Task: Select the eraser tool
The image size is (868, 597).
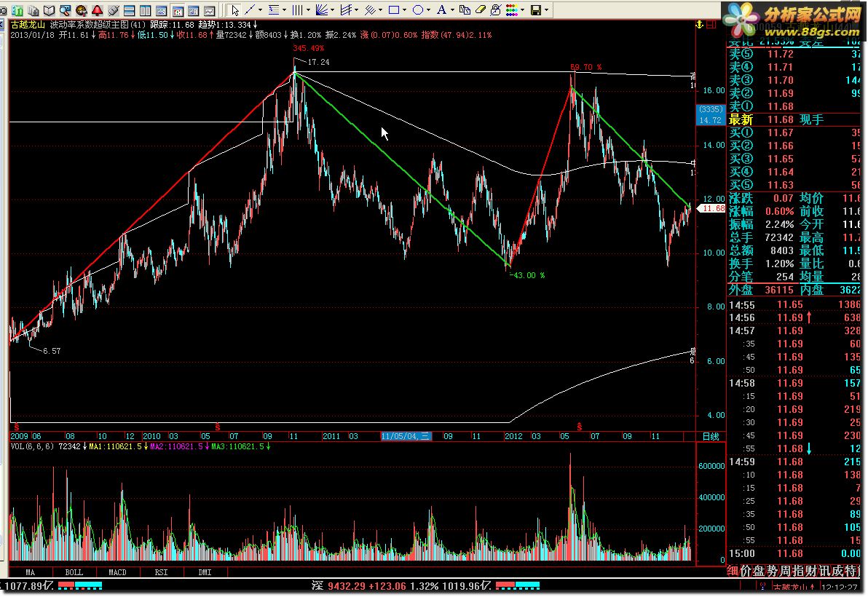Action: tap(481, 10)
